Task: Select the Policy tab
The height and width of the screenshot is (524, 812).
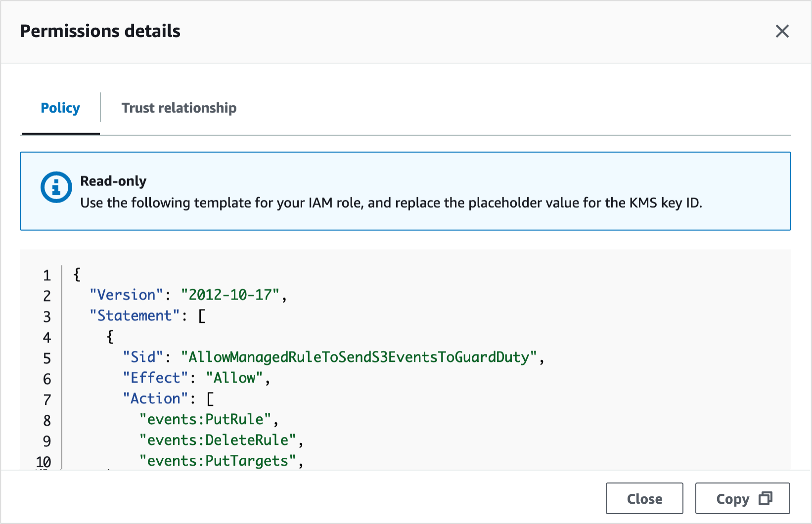Action: pos(60,108)
